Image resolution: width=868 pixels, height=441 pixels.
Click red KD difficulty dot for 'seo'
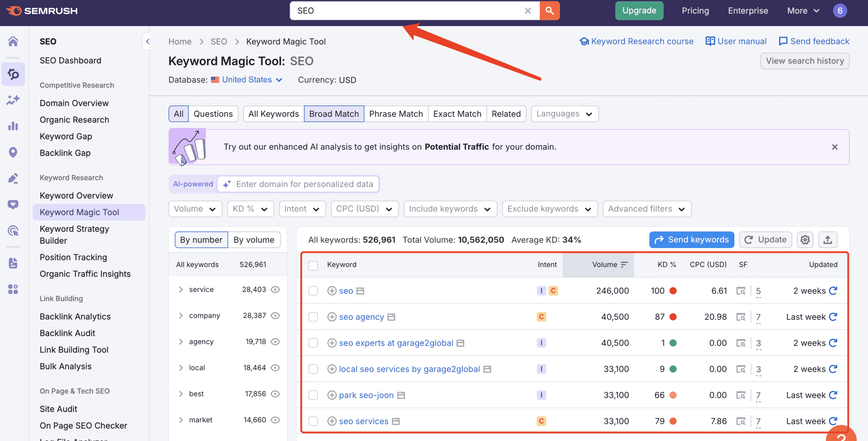pyautogui.click(x=673, y=291)
